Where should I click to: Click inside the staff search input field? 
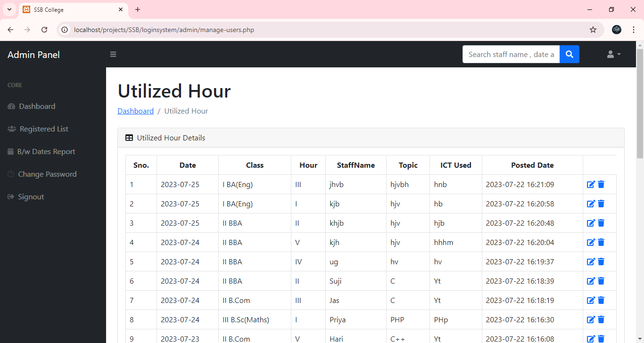pyautogui.click(x=511, y=54)
